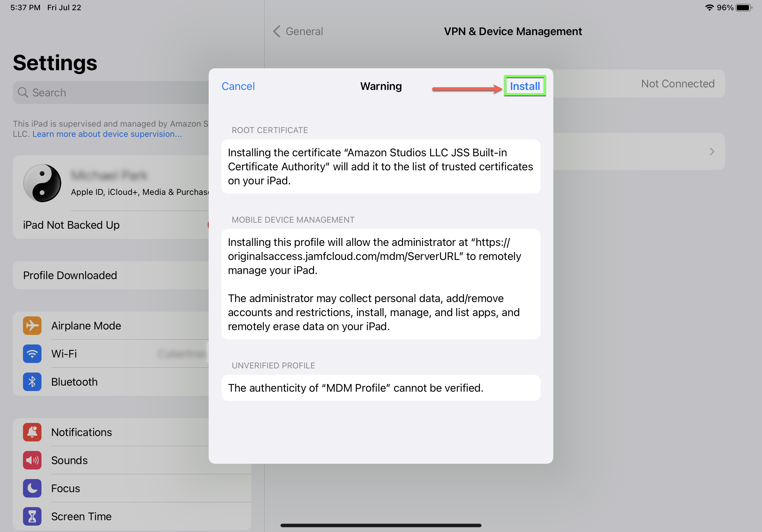Tap the ROOT CERTIFICATE section header
The height and width of the screenshot is (532, 762).
[270, 130]
